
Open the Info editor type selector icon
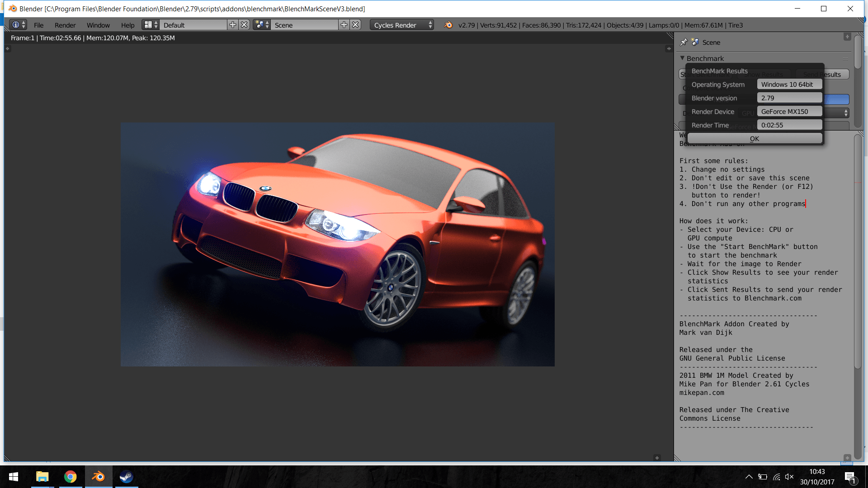pyautogui.click(x=18, y=25)
